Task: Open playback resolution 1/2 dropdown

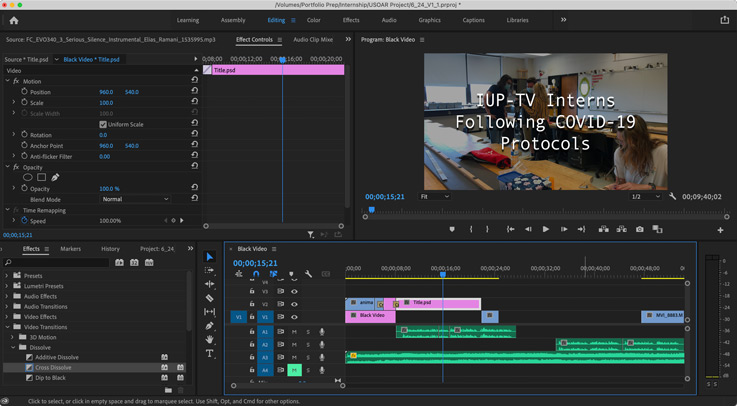Action: [x=645, y=196]
